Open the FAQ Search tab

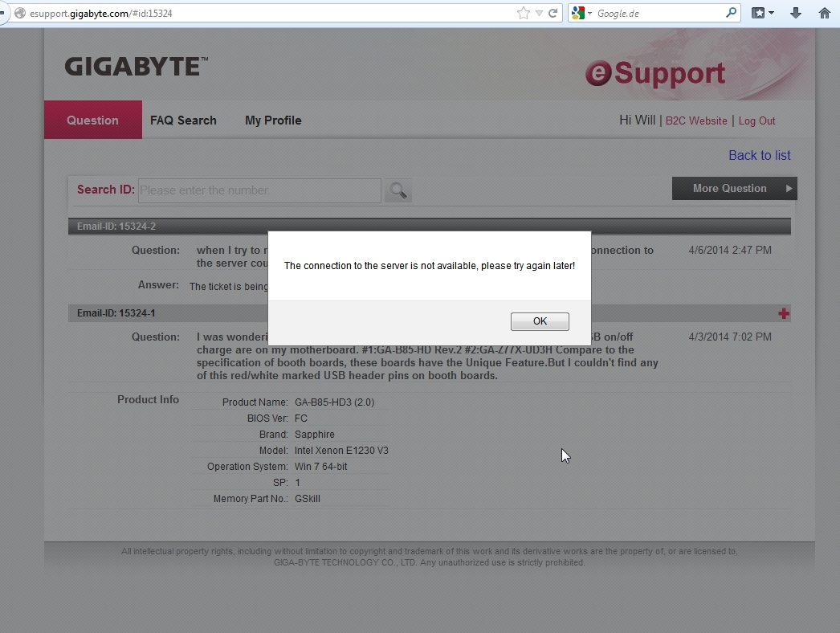point(183,120)
